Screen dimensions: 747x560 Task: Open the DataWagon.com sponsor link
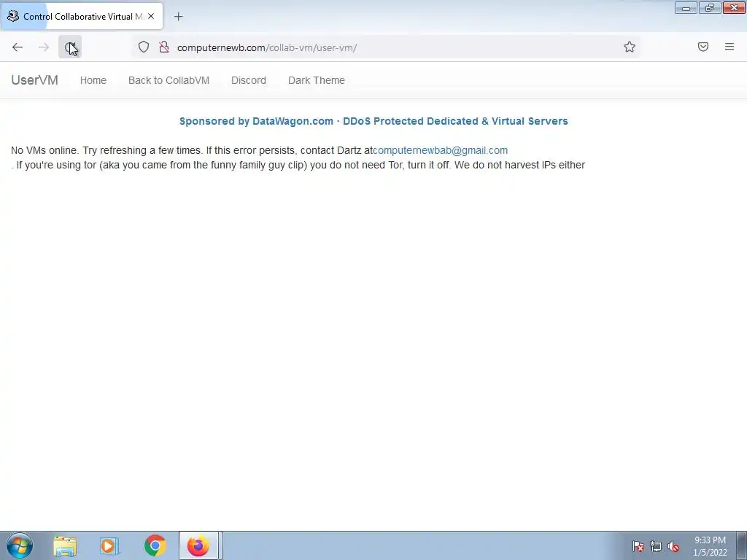373,121
